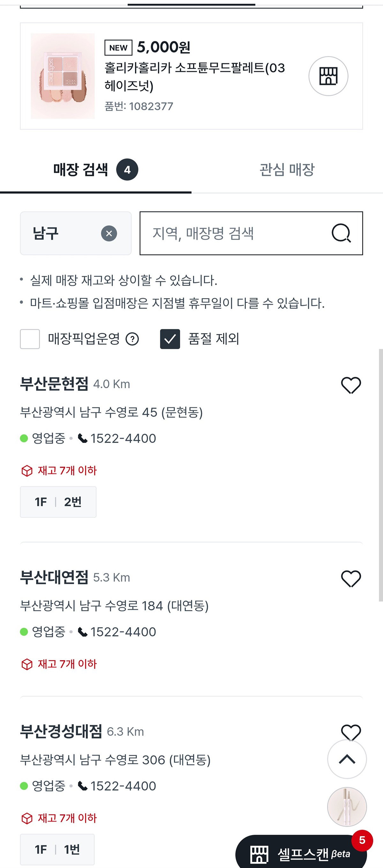
Task: Click the page scrollbar on right edge
Action: click(x=381, y=475)
